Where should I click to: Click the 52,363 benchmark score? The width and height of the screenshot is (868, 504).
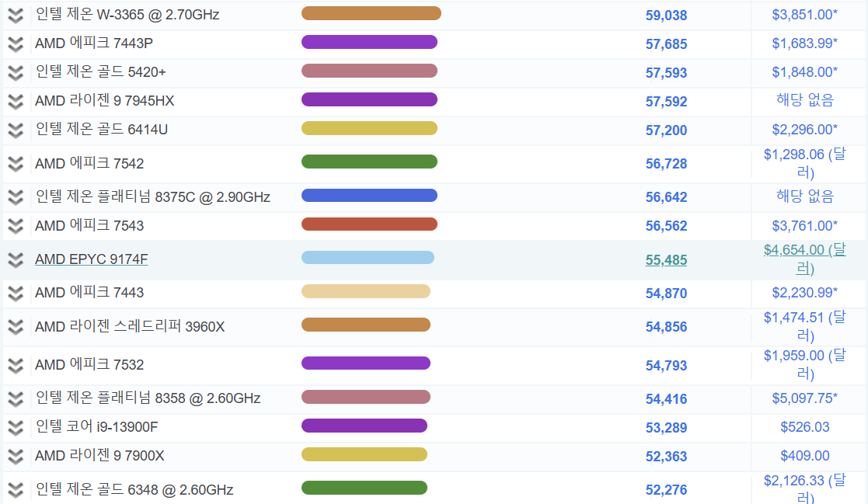coord(666,457)
